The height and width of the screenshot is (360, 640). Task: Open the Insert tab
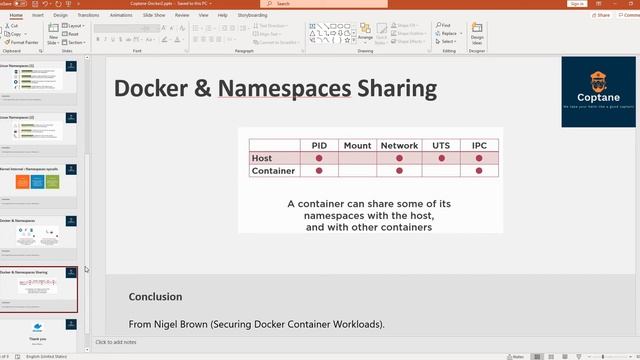[38, 15]
